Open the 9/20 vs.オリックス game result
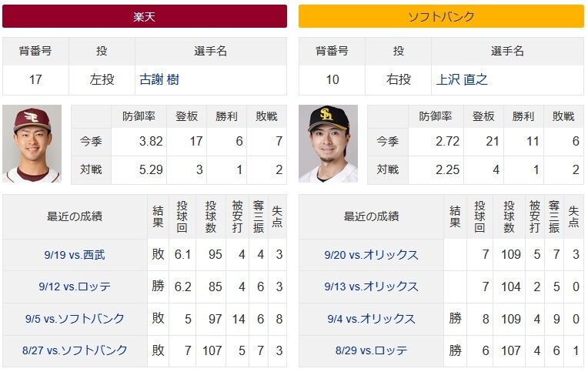 click(x=371, y=254)
